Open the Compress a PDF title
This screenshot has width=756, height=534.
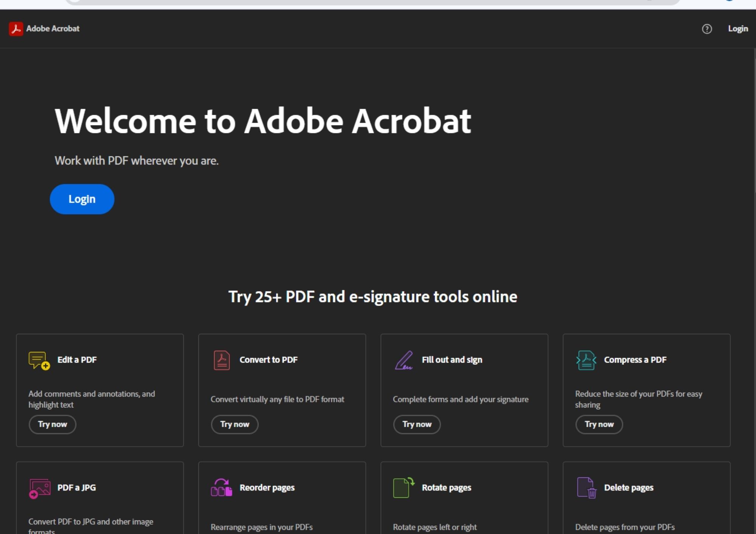[635, 360]
